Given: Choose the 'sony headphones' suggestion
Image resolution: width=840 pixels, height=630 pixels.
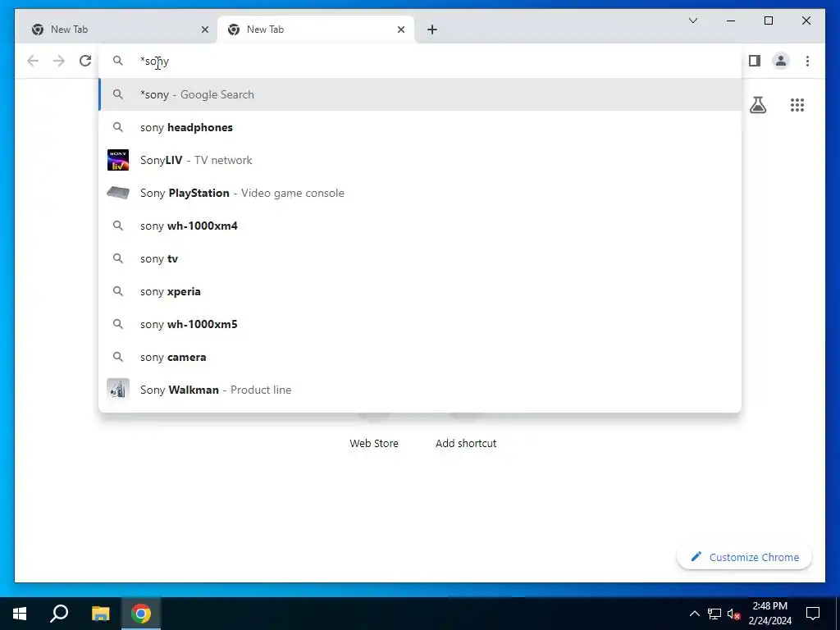Looking at the screenshot, I should (x=420, y=127).
